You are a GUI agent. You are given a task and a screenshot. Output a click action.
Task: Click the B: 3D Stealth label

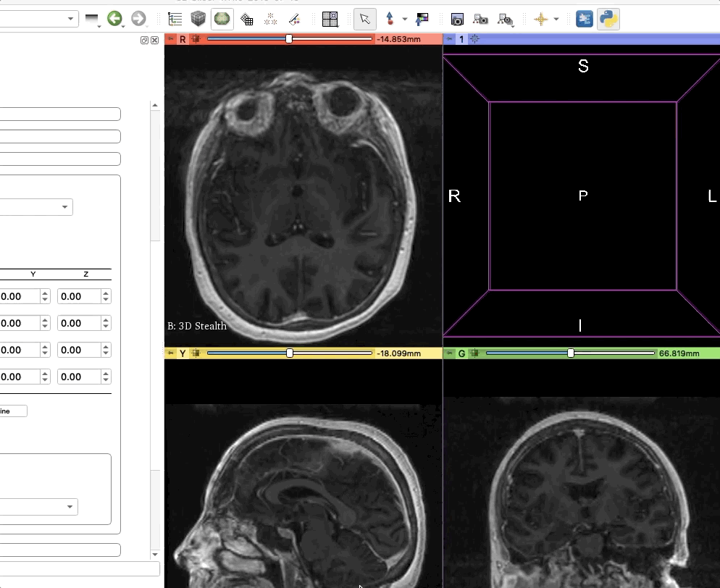click(197, 326)
